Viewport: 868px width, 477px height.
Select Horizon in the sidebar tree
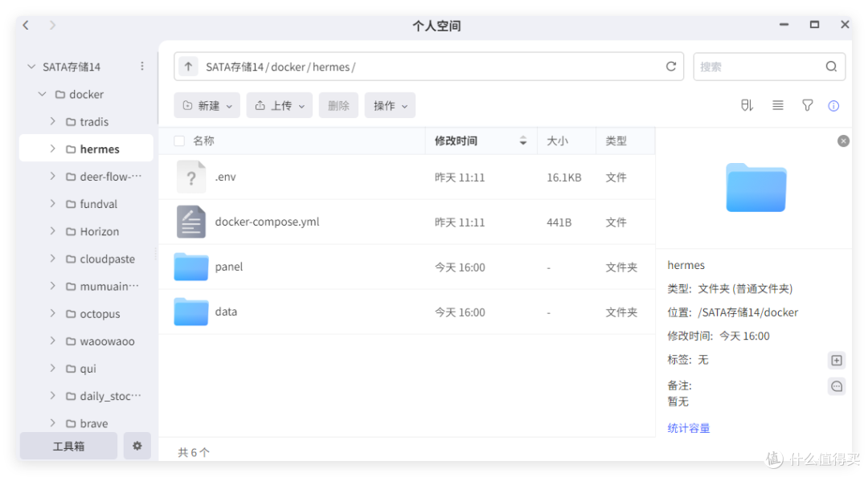coord(100,231)
